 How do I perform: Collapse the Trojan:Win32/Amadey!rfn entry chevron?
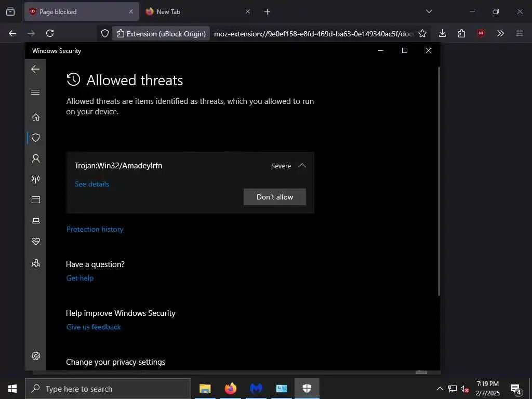[x=302, y=166]
